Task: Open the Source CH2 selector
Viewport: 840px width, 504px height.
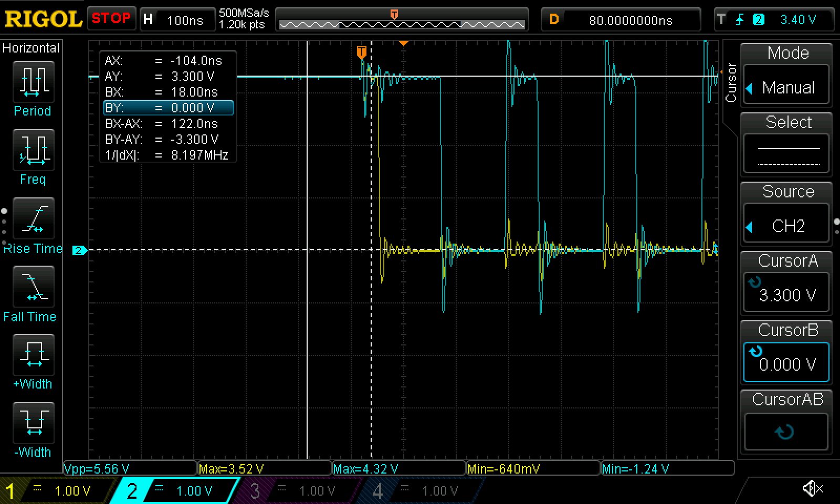Action: [x=786, y=226]
